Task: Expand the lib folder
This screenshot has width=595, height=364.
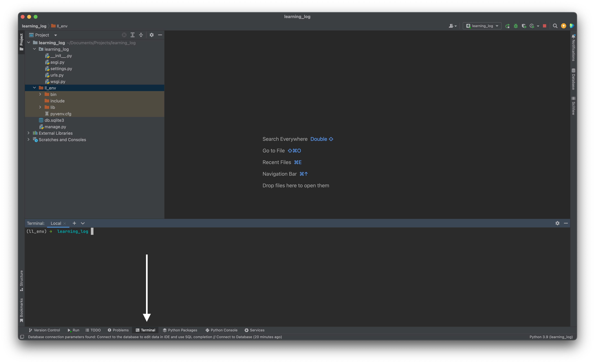Action: point(40,107)
